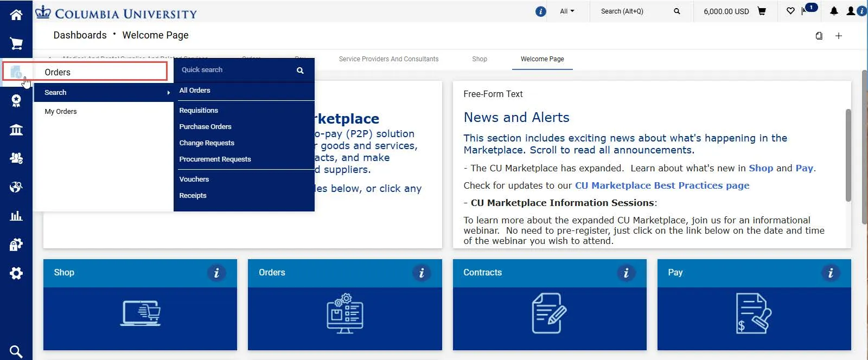Click the Pay invoice stamp image
This screenshot has height=360, width=868.
754,313
